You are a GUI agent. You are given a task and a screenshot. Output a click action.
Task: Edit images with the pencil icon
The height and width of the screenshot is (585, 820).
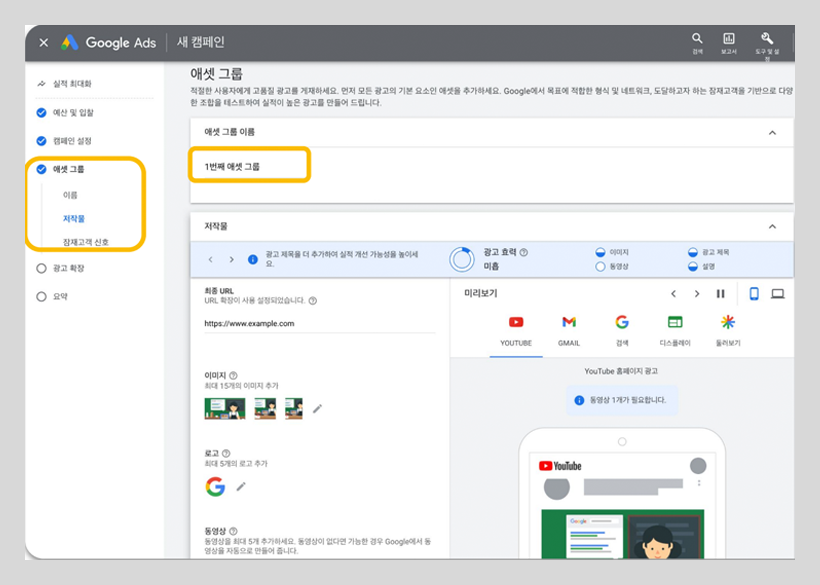pos(317,408)
